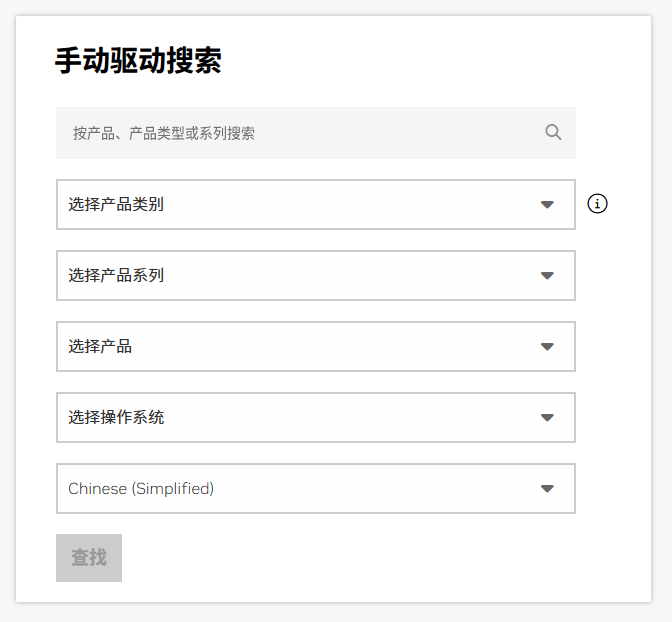This screenshot has width=672, height=622.
Task: Click the Chinese (Simplified) label text
Action: [141, 489]
